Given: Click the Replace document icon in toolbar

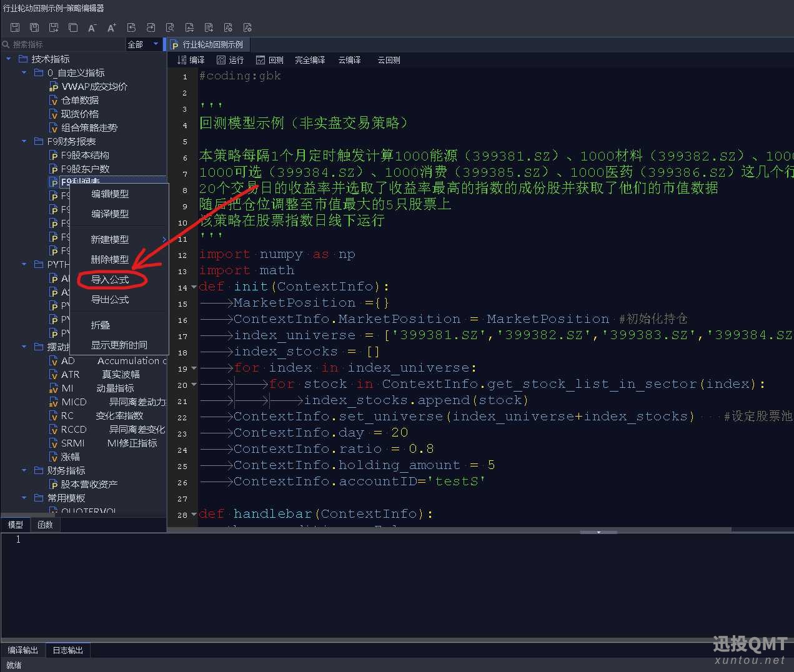Looking at the screenshot, I should [189, 27].
